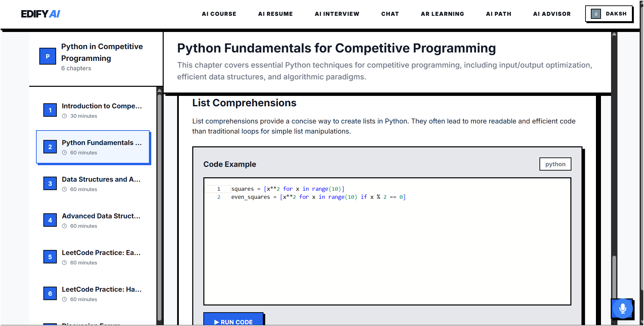Click the Code Example title
The height and width of the screenshot is (326, 644).
click(x=230, y=164)
